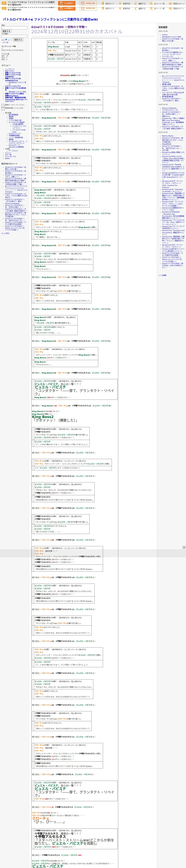The width and height of the screenshot is (186, 868).
Task: Expand the 関連資料集-バトロイ以外 section
Action: click(3, 108)
